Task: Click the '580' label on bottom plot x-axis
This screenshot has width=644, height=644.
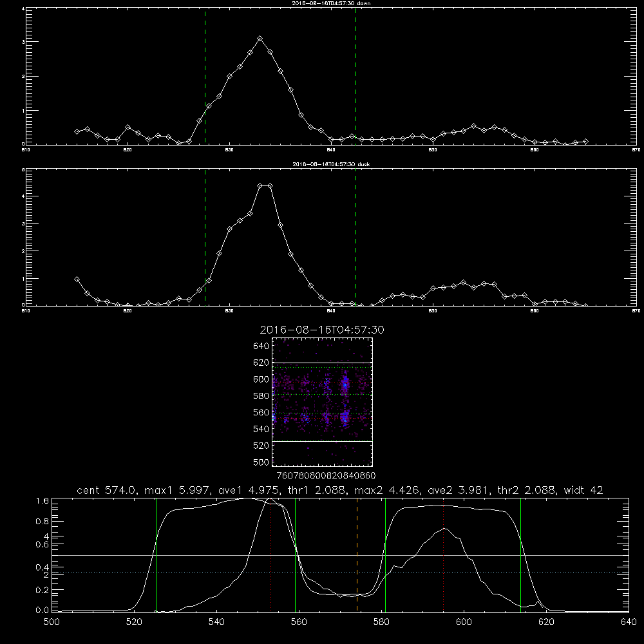Action: 381,622
